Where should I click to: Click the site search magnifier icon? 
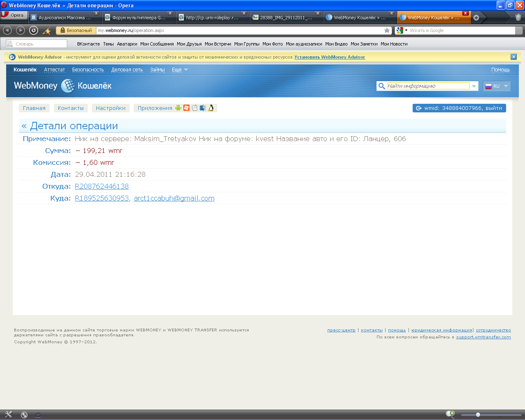click(381, 86)
